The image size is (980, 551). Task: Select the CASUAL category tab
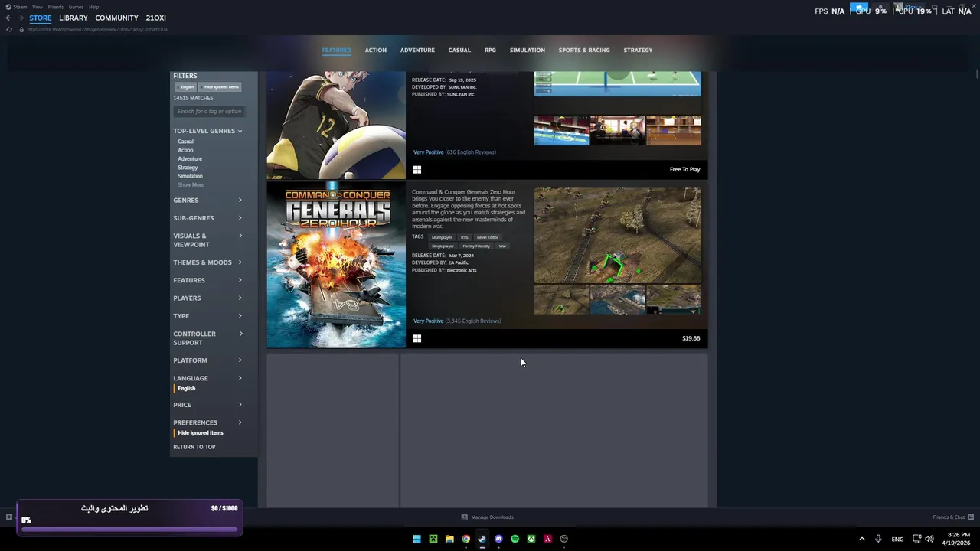click(459, 50)
